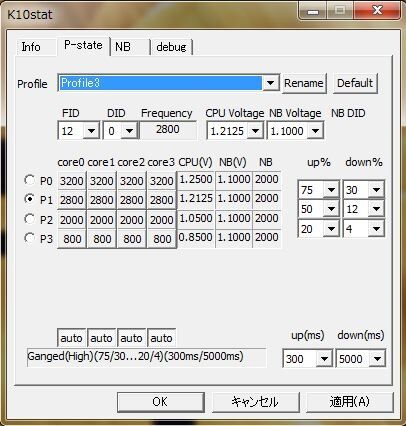Click core2 P1 button showing 2800

(132, 200)
